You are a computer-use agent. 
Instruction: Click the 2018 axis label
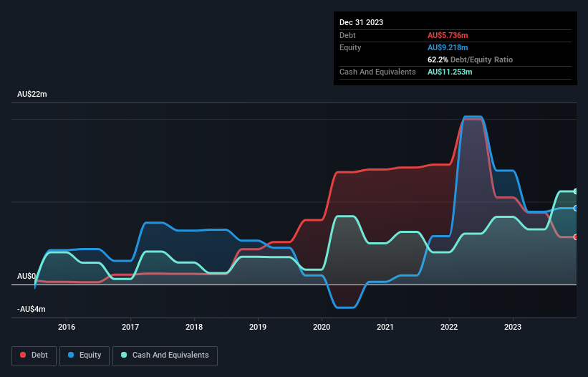(194, 327)
